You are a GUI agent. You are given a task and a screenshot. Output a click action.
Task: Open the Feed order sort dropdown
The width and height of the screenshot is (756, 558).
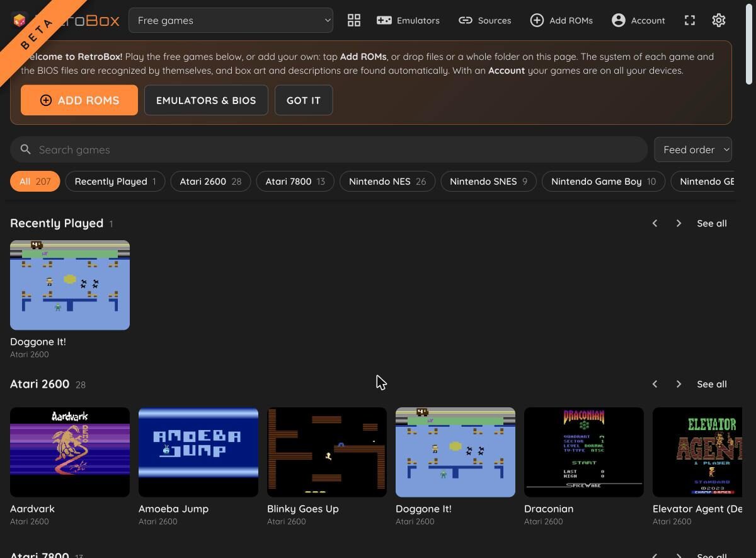tap(693, 149)
